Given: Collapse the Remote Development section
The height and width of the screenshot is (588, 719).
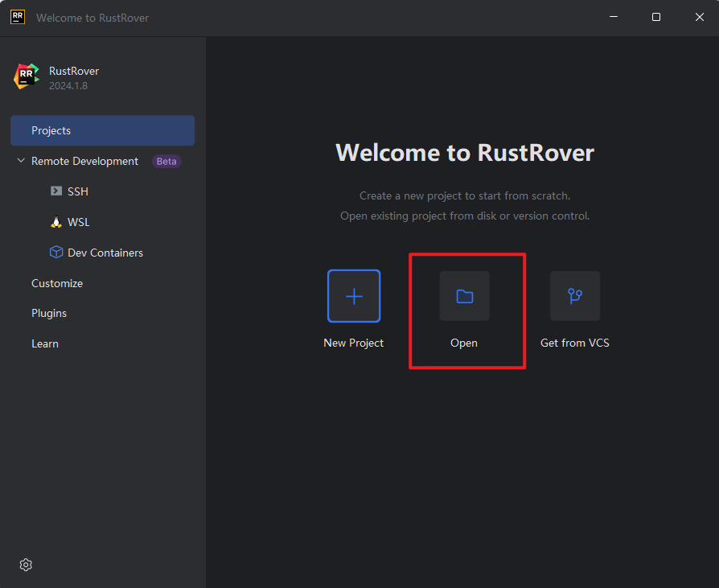Looking at the screenshot, I should (21, 161).
